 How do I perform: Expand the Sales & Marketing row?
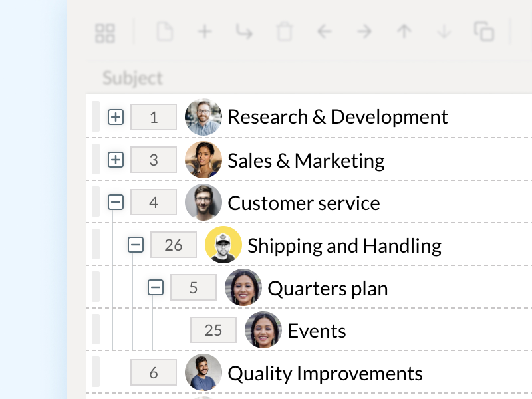pos(116,160)
